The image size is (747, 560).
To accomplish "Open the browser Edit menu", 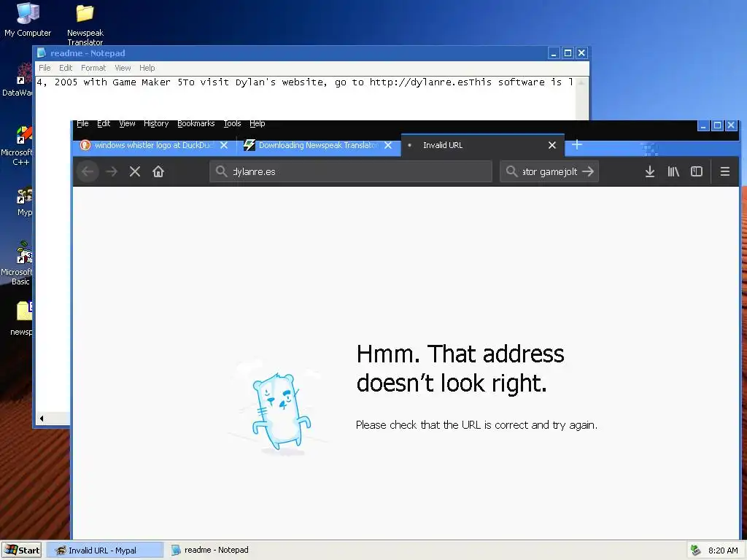I will tap(104, 123).
